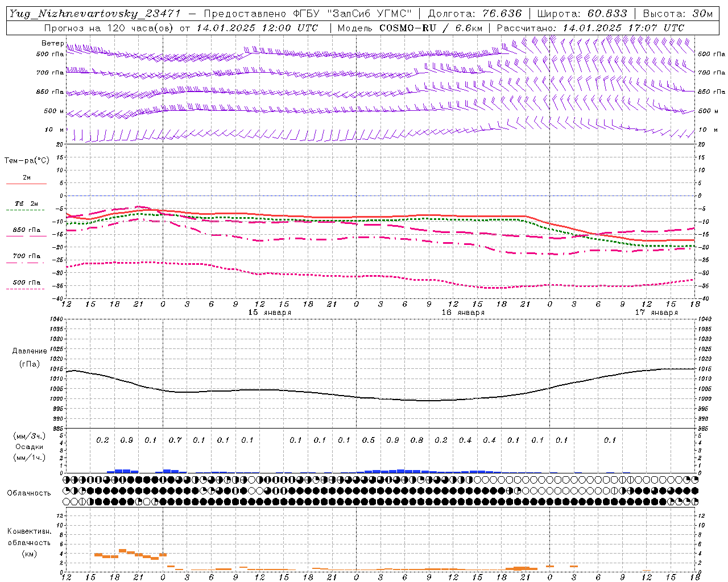
Task: Click the computed time 14.01.2025 17:07 UTC
Action: pos(623,28)
